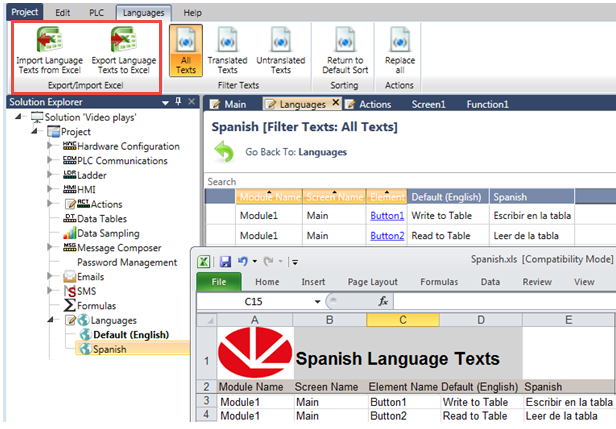The image size is (616, 429).
Task: Filter by Translated Texts
Action: point(228,41)
